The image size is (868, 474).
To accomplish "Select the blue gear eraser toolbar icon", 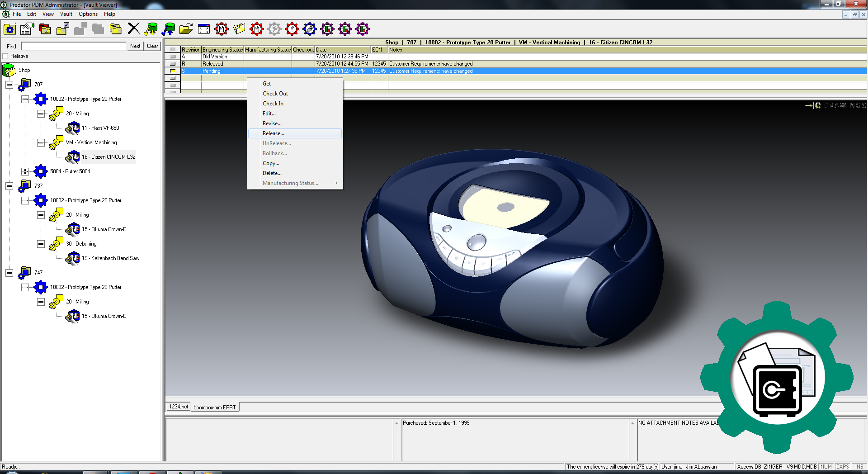I will point(309,29).
